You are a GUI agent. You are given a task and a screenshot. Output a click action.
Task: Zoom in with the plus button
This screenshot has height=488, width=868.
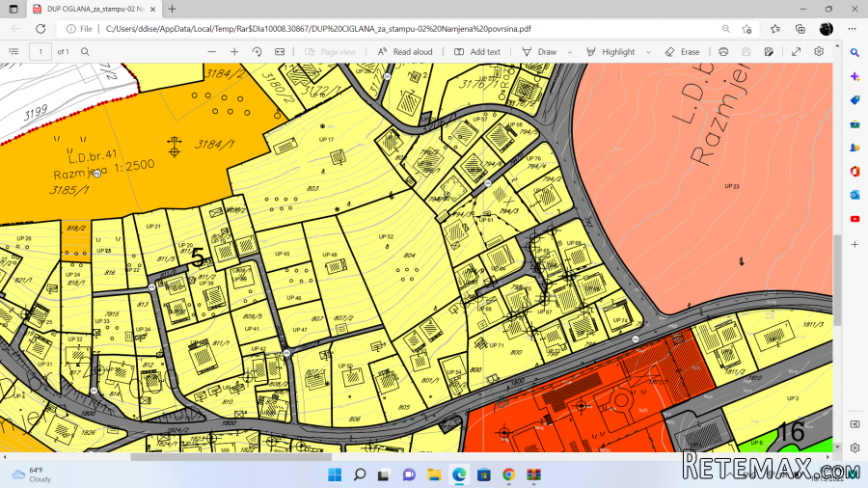pos(234,51)
